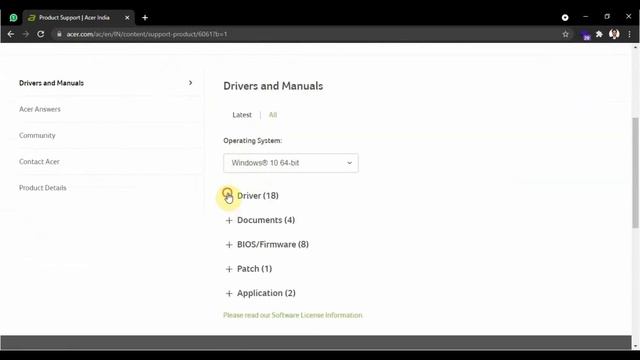Screen dimensions: 640x360
Task: Select the Product Support Acer India tab
Action: pos(78,18)
